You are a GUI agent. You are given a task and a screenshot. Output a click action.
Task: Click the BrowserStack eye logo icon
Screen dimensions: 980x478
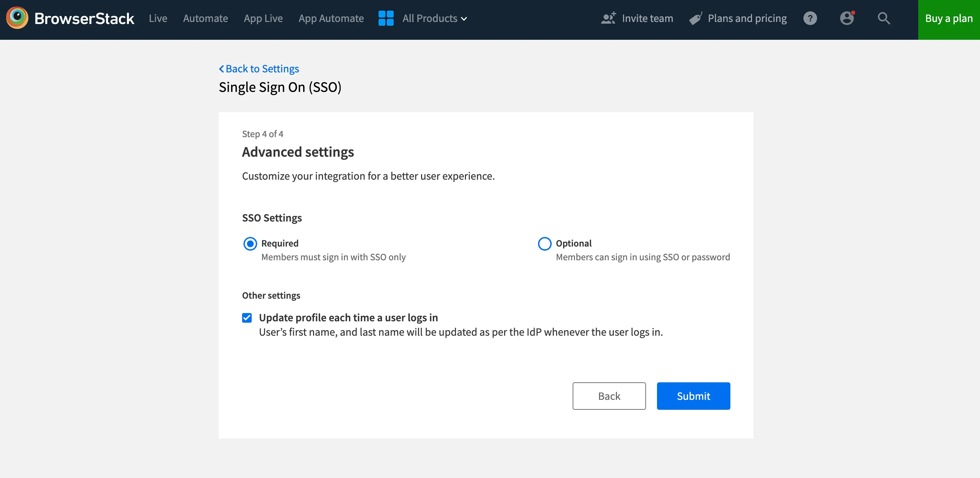tap(17, 18)
